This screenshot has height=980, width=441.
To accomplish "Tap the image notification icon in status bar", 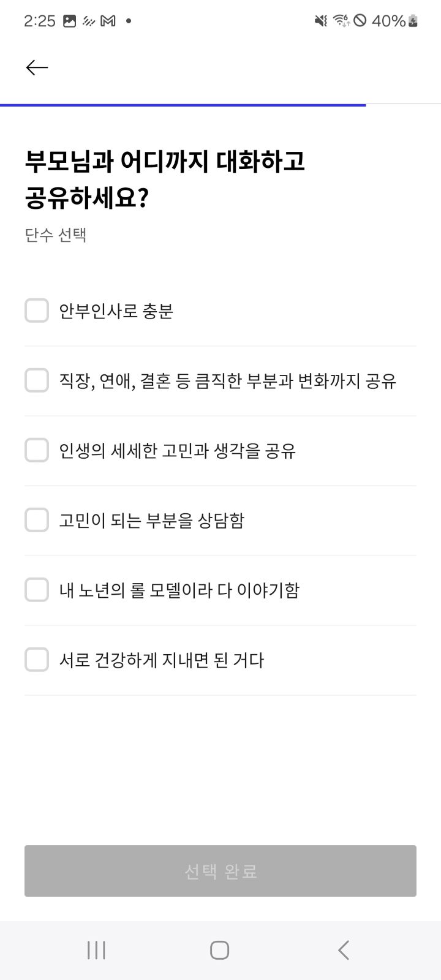I will (70, 21).
